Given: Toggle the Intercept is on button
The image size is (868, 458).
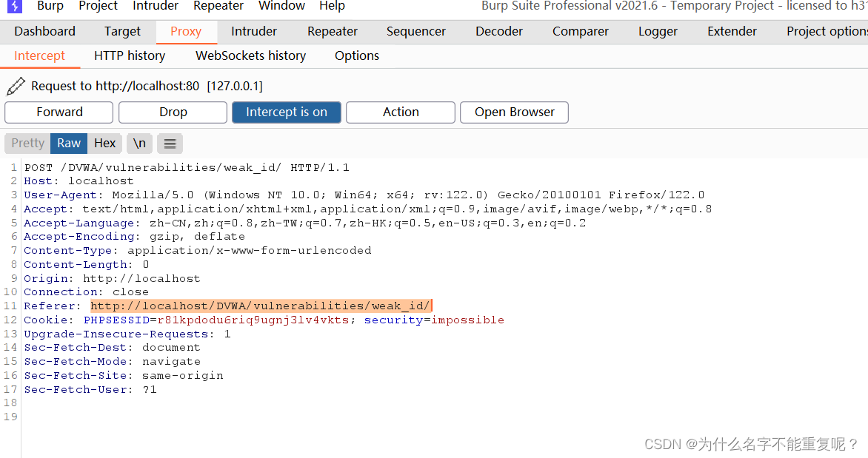Looking at the screenshot, I should click(286, 112).
